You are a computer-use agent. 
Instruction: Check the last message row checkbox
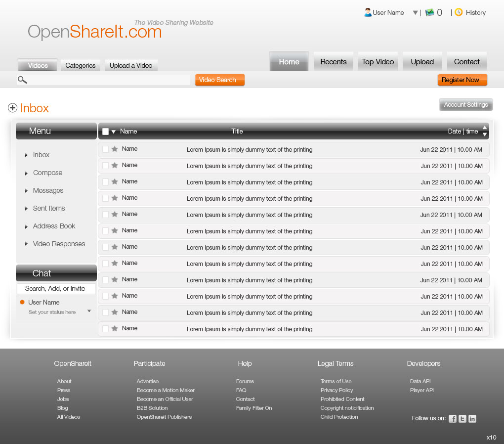105,329
